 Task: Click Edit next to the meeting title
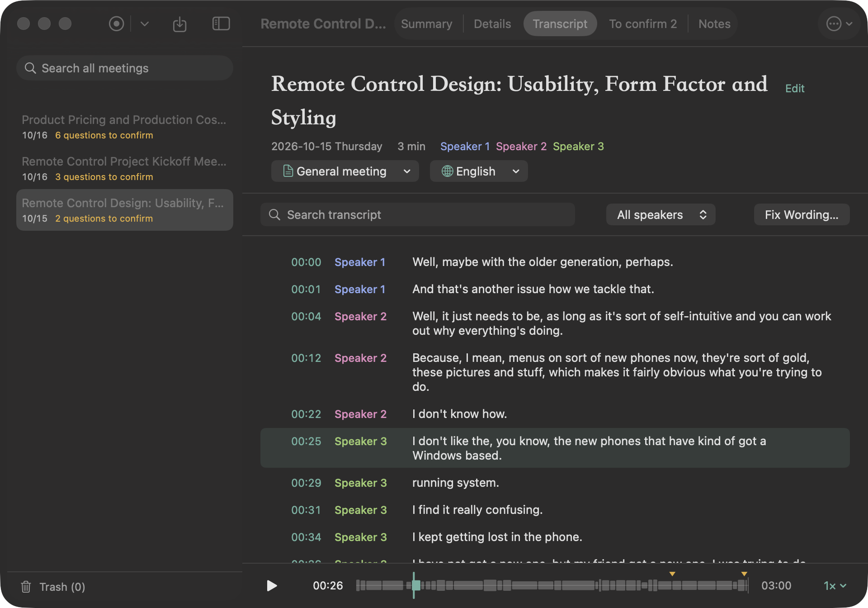(x=795, y=88)
